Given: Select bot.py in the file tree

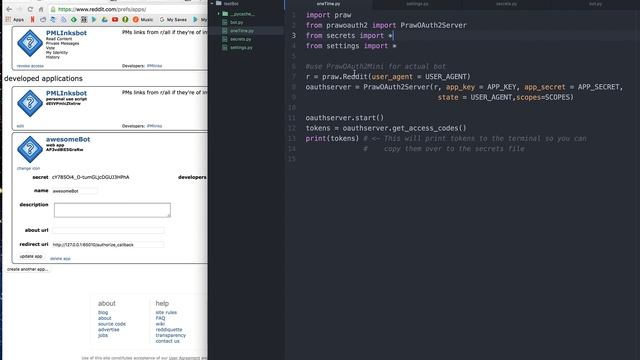Looking at the screenshot, I should tap(237, 22).
